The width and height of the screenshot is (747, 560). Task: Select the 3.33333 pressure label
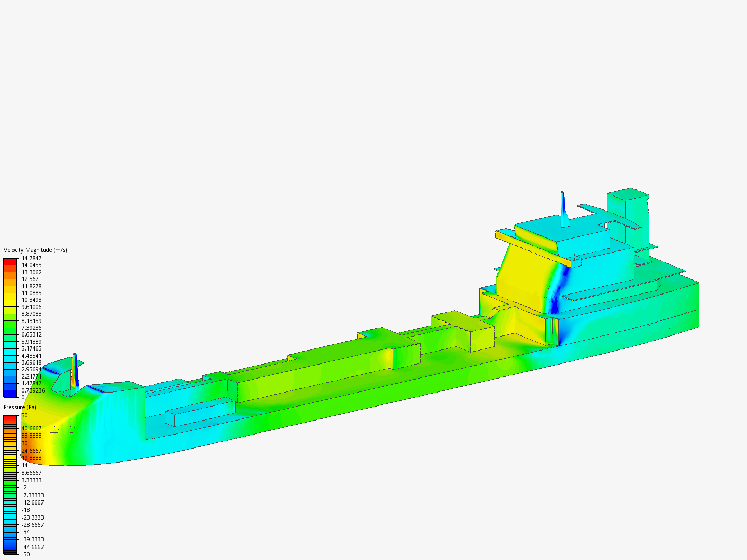(x=32, y=480)
